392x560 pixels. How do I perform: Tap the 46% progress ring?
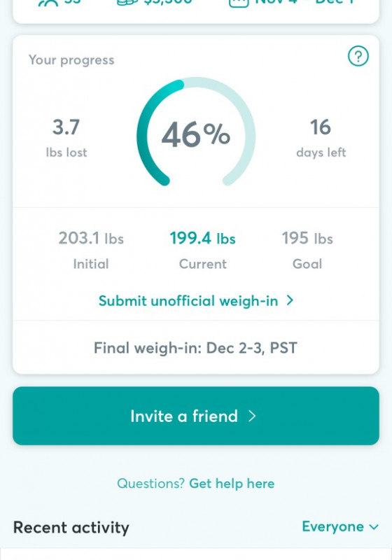(x=196, y=132)
